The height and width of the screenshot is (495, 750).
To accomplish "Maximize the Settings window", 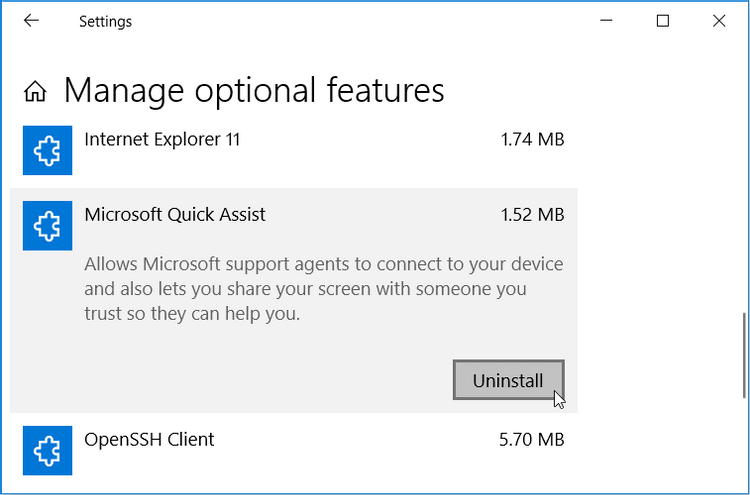I will (x=662, y=21).
